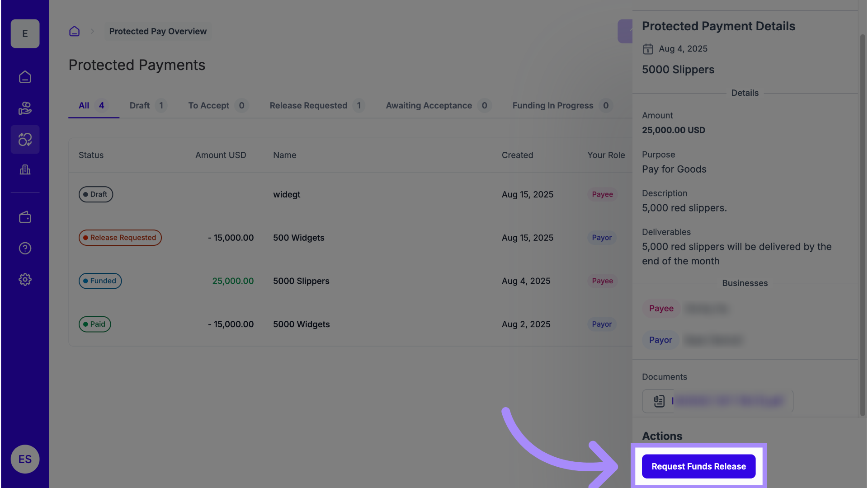Viewport: 868px width, 488px height.
Task: Open the contacts hand-people sidebar icon
Action: click(x=25, y=108)
